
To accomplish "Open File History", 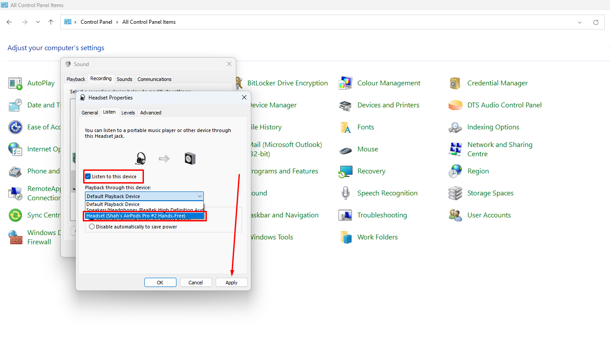I will 266,127.
